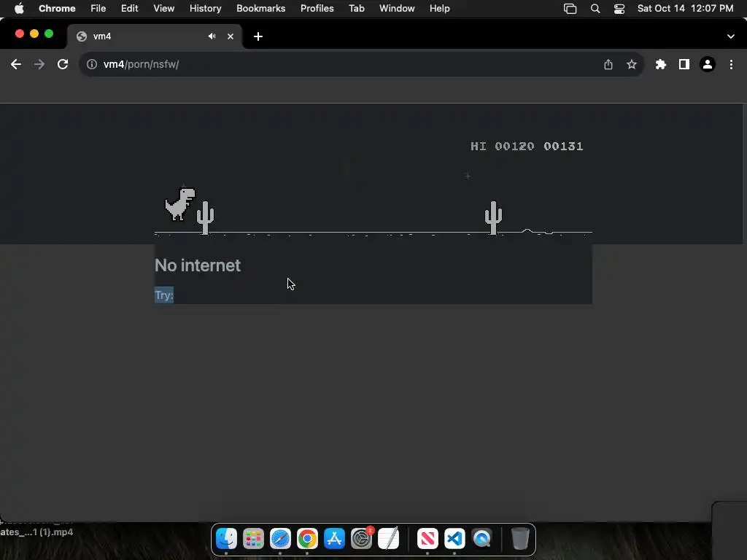
Task: Click the dinosaur in the game
Action: click(x=180, y=203)
